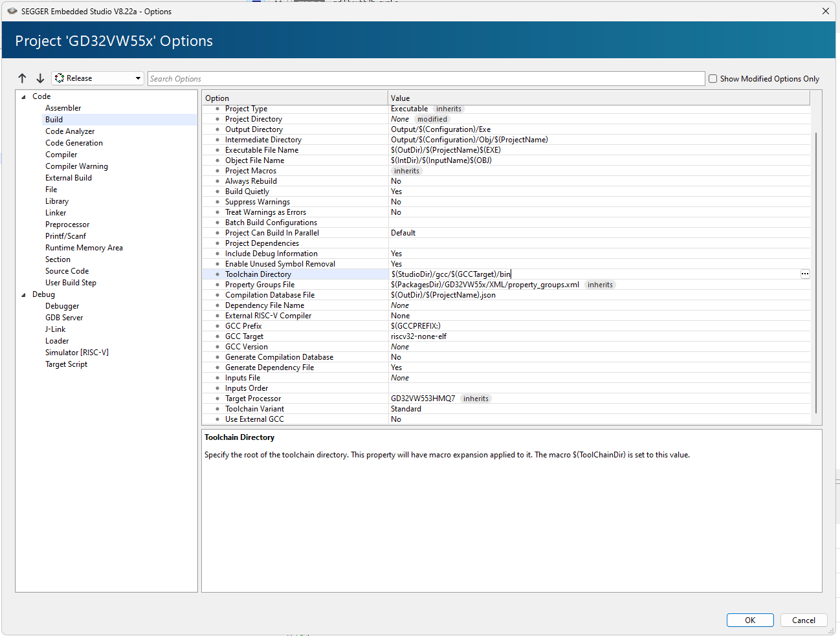The width and height of the screenshot is (840, 636).
Task: Click the inherits badge next to Project Macros
Action: [406, 171]
